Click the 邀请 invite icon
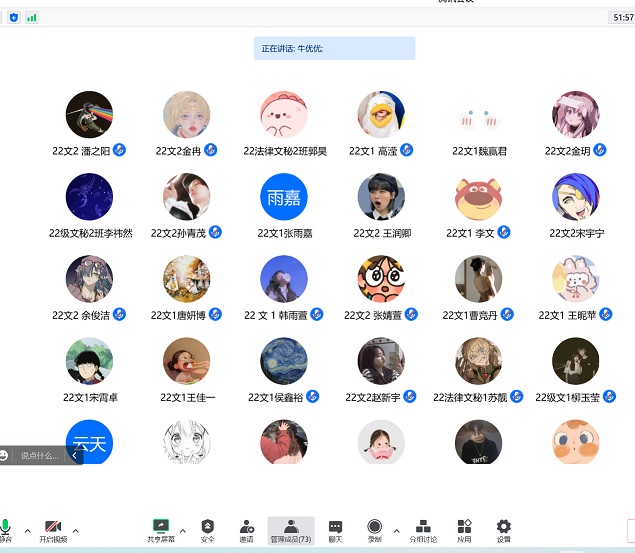 tap(246, 529)
